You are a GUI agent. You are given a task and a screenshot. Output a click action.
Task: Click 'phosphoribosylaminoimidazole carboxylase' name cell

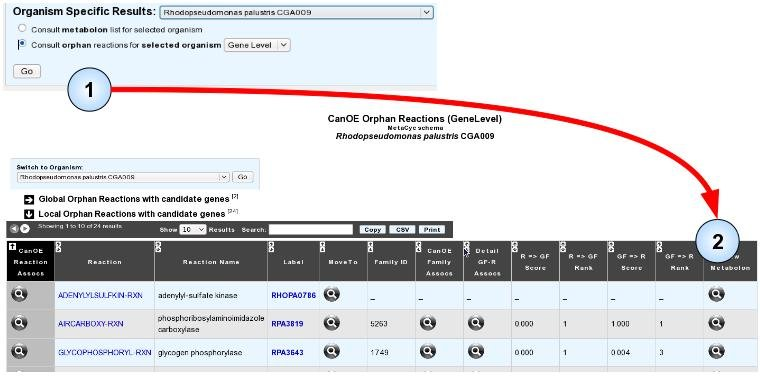(x=211, y=323)
